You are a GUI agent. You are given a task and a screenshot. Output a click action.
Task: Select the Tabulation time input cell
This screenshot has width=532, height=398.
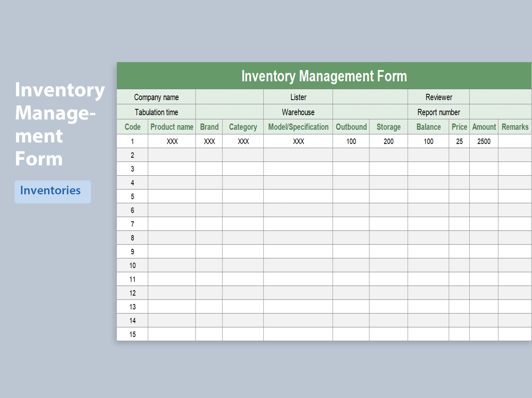229,112
